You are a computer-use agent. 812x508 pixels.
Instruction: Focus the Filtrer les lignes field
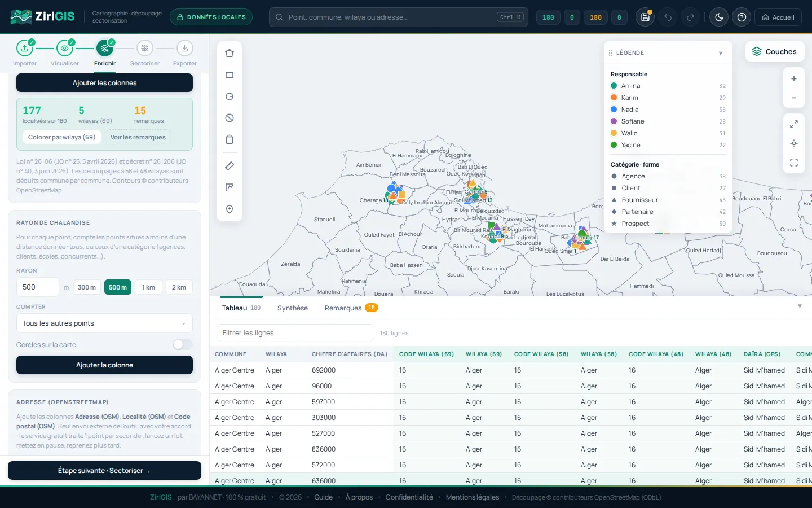(x=295, y=333)
